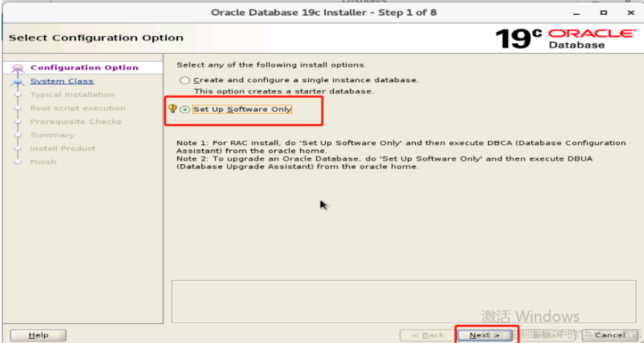
Task: Click the installer title bar text
Action: (x=324, y=12)
